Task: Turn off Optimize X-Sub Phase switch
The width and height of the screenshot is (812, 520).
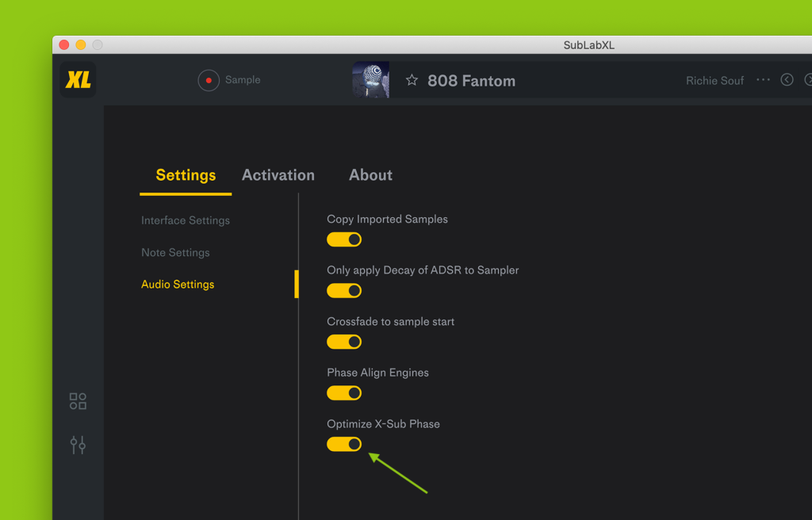Action: click(344, 444)
